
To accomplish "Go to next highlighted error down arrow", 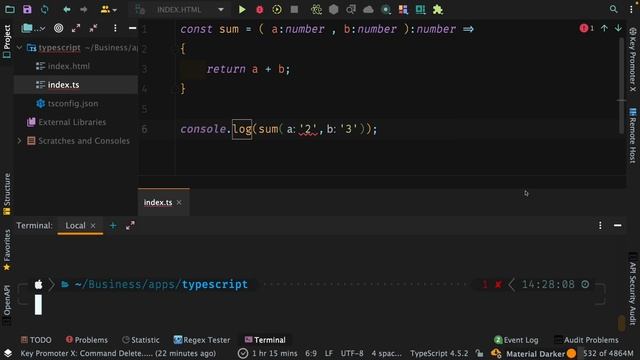I will (x=618, y=28).
